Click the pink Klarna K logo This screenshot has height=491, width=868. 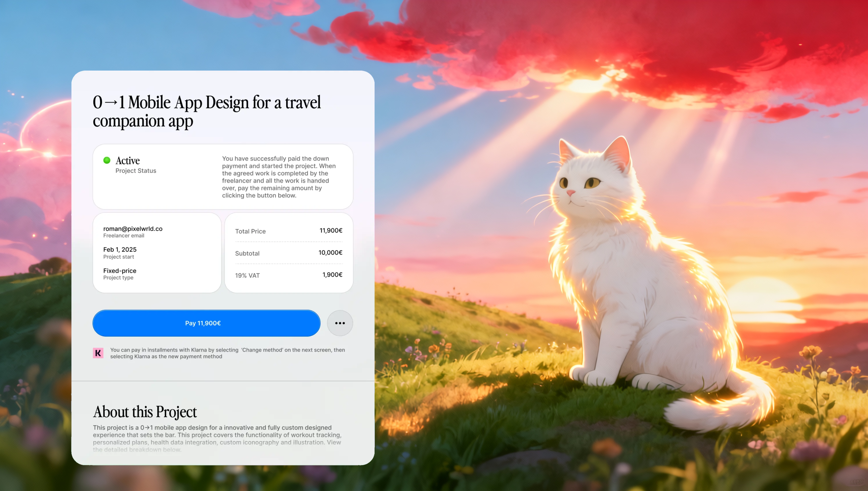pyautogui.click(x=98, y=353)
